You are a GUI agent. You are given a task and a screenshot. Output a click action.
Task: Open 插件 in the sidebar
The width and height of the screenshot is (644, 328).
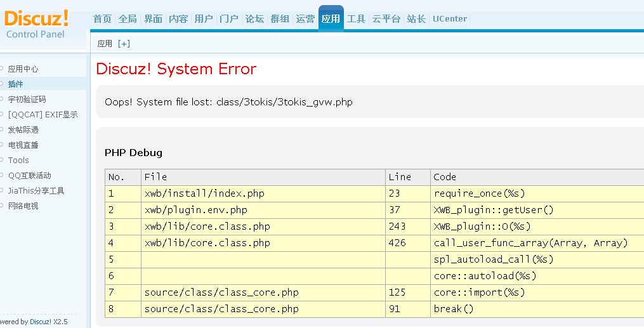click(x=16, y=84)
